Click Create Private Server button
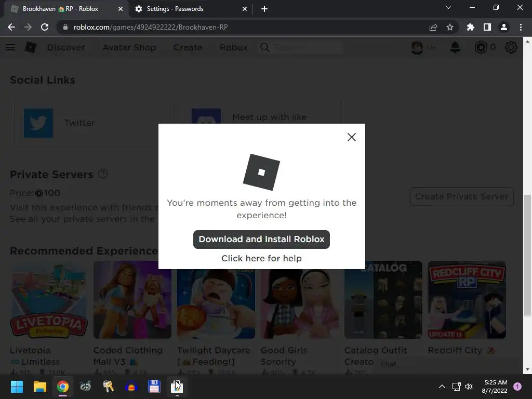This screenshot has width=532, height=399. [x=461, y=197]
